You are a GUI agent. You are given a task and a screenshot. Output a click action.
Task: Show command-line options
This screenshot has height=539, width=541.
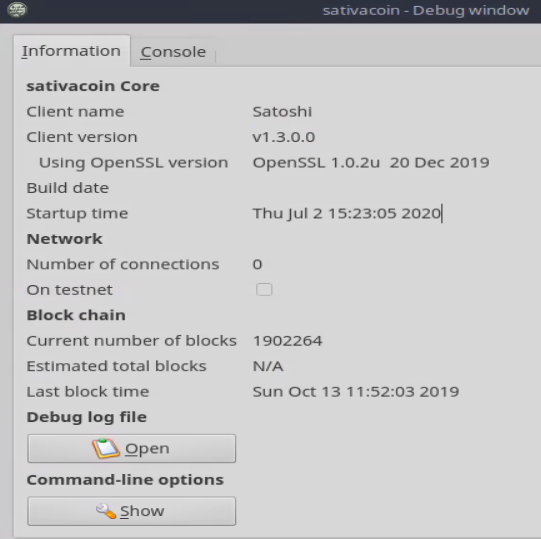click(x=131, y=511)
